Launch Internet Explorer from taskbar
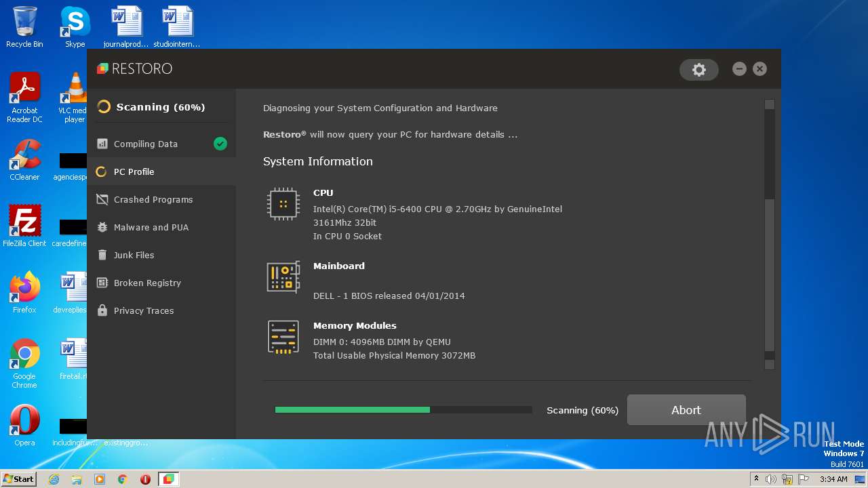Screen dimensions: 868x488 click(x=54, y=479)
